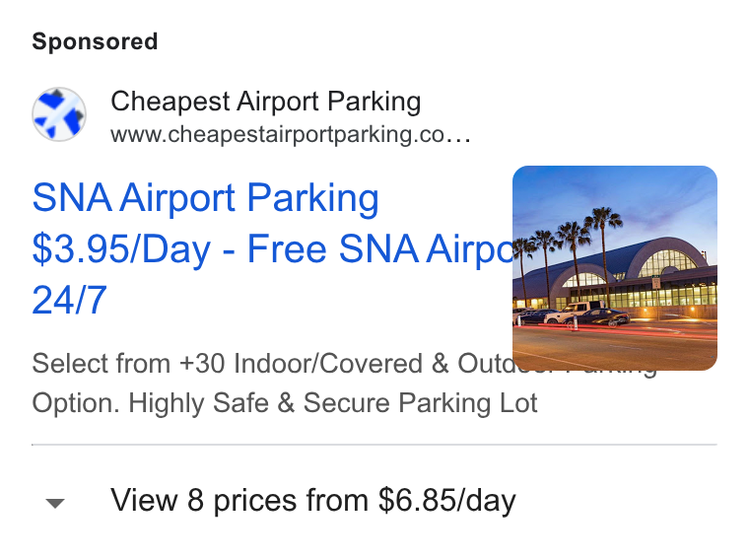
Task: Expand View 8 prices from $6.85/day
Action: (313, 500)
